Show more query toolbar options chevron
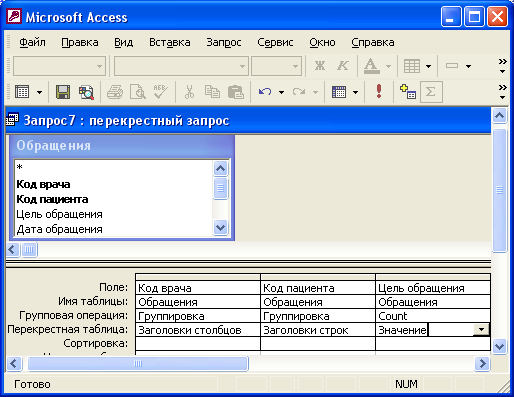This screenshot has width=514, height=397. pos(502,92)
